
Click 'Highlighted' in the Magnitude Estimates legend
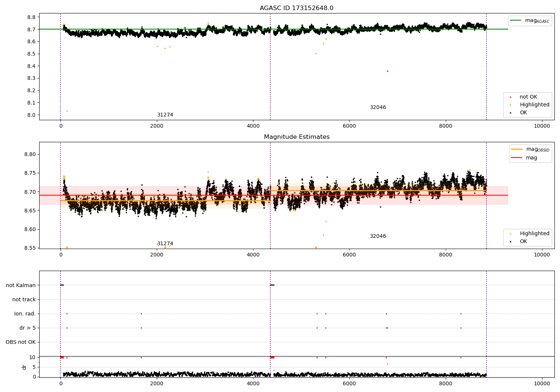[535, 234]
